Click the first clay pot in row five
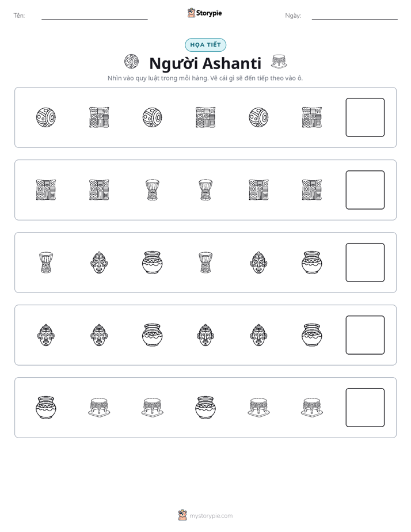 (x=46, y=408)
